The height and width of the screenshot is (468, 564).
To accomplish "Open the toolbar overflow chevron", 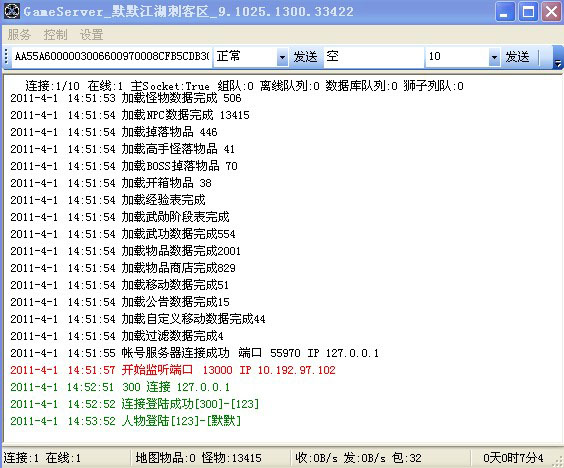I will 558,58.
